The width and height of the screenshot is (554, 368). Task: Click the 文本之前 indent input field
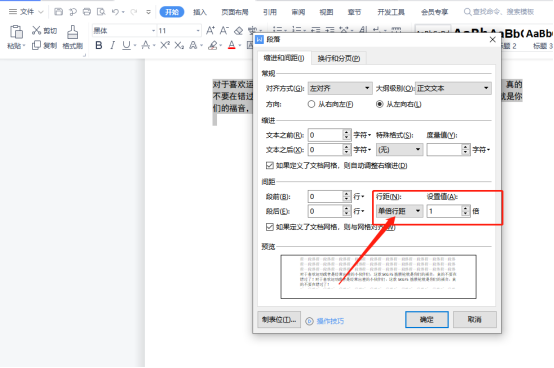(325, 135)
